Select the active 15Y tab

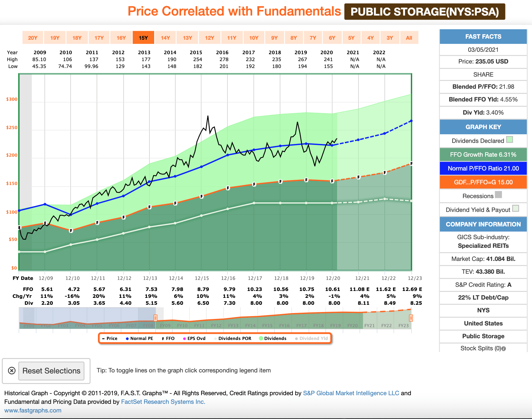click(143, 38)
